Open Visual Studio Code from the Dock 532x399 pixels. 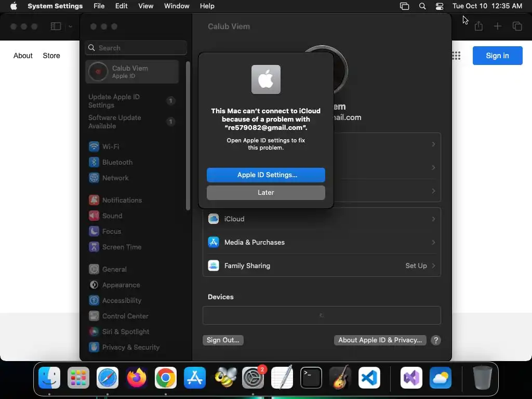(x=369, y=378)
